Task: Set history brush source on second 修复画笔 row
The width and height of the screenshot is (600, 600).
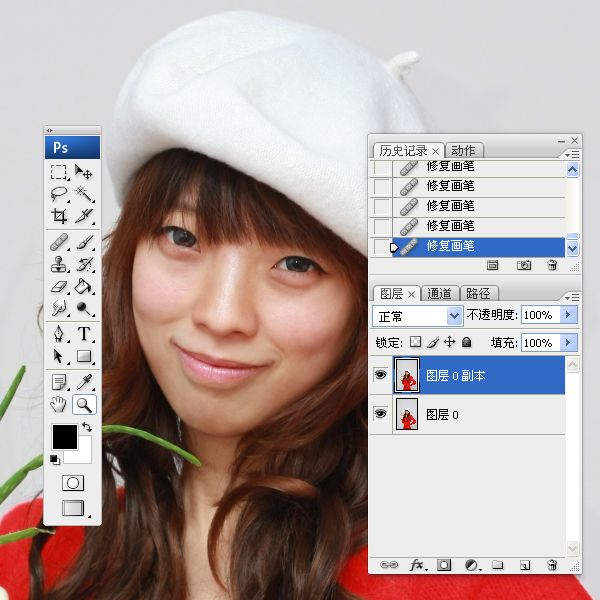Action: tap(381, 186)
